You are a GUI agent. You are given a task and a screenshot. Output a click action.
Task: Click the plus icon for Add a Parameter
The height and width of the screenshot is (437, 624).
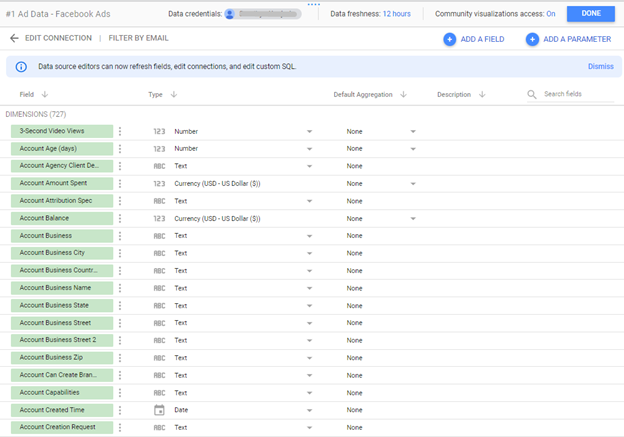(532, 39)
